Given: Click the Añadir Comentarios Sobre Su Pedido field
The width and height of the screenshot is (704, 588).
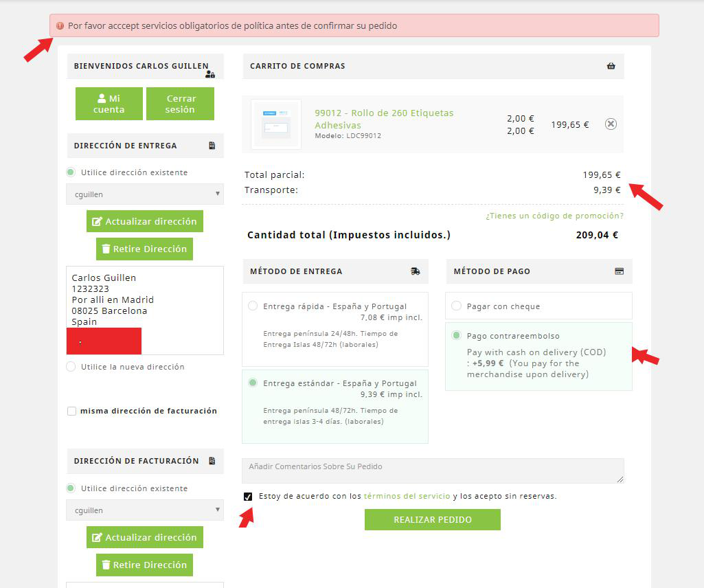Looking at the screenshot, I should pos(433,471).
